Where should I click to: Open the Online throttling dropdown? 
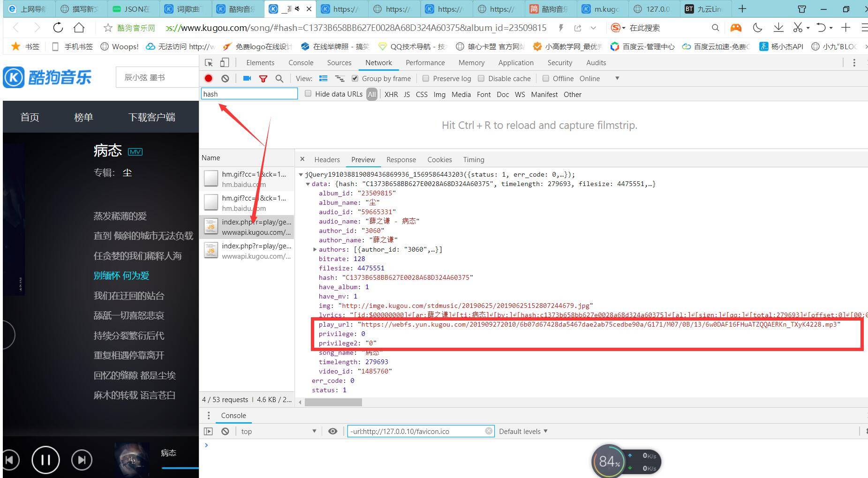coord(599,78)
